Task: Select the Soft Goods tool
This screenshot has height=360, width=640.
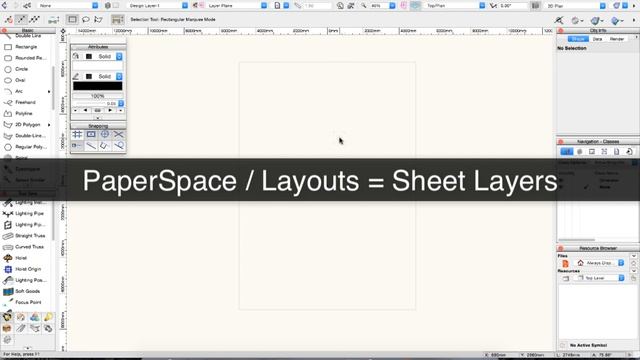Action: [x=22, y=291]
